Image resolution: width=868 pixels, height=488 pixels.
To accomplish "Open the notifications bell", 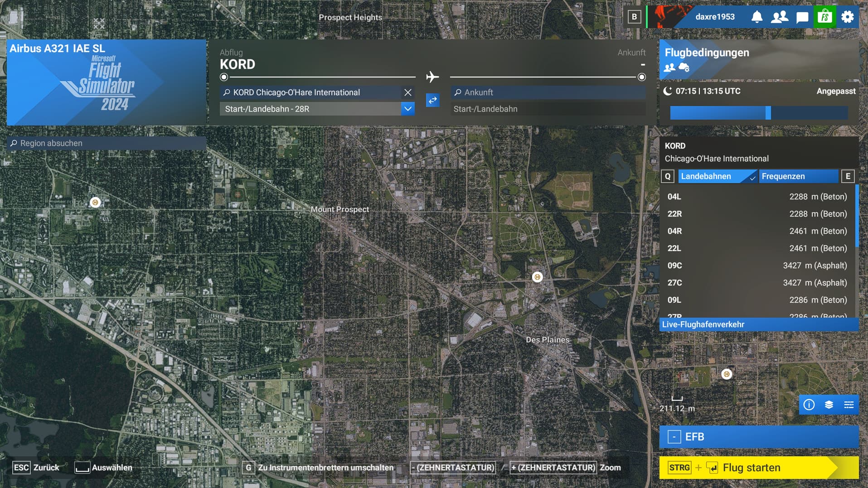I will (756, 17).
